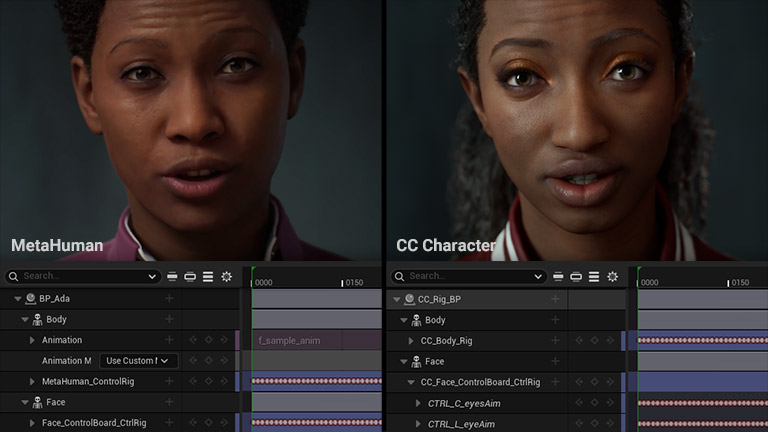Expand the CTRL_L_eyeAim track

pos(418,424)
